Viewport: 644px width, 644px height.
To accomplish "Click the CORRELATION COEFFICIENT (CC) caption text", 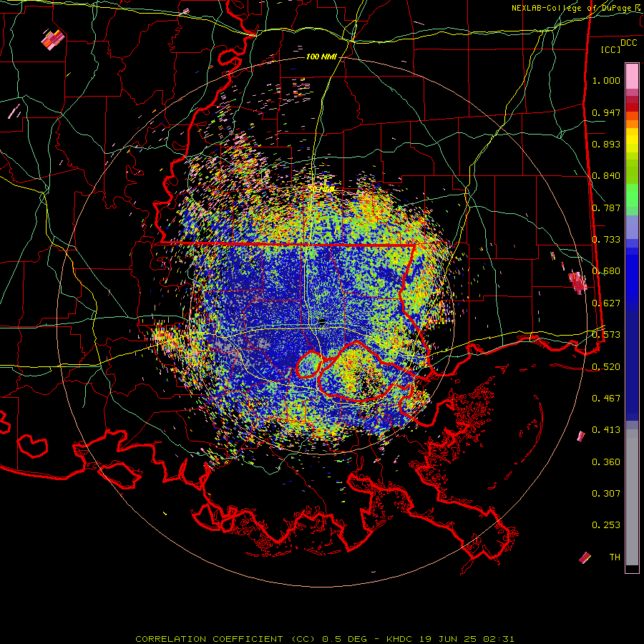I will pos(225,639).
